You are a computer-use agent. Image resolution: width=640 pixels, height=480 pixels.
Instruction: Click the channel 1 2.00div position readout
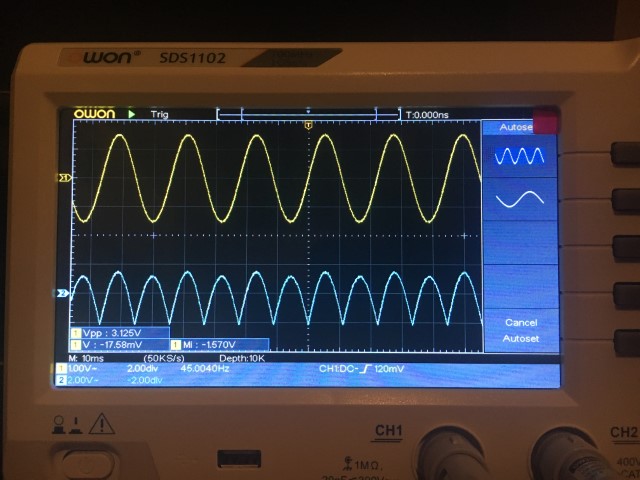pos(142,369)
